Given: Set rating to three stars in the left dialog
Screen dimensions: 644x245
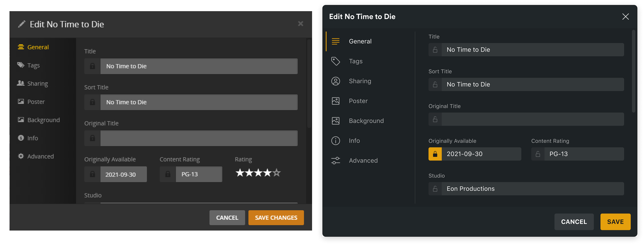Looking at the screenshot, I should click(x=258, y=173).
